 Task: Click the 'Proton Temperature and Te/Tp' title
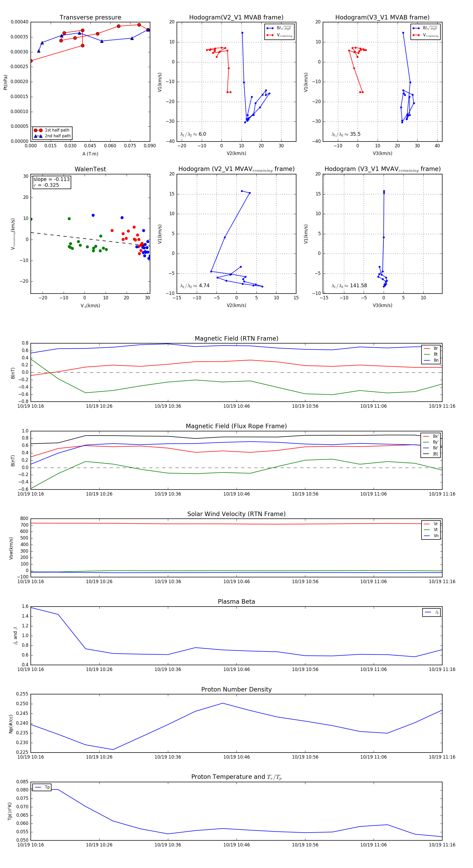click(x=236, y=777)
